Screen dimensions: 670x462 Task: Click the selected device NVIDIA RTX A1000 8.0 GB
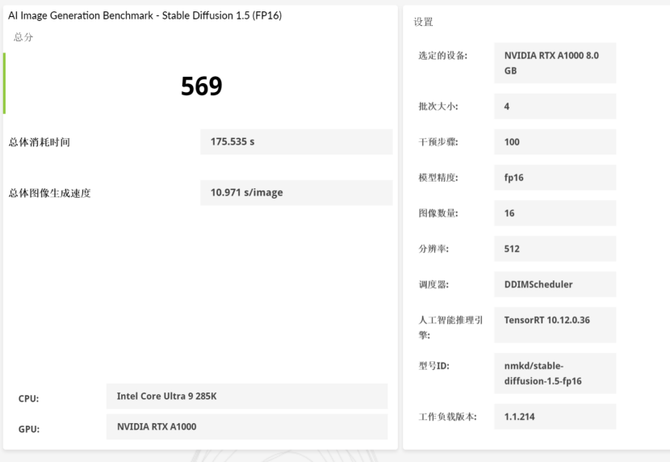pos(554,63)
